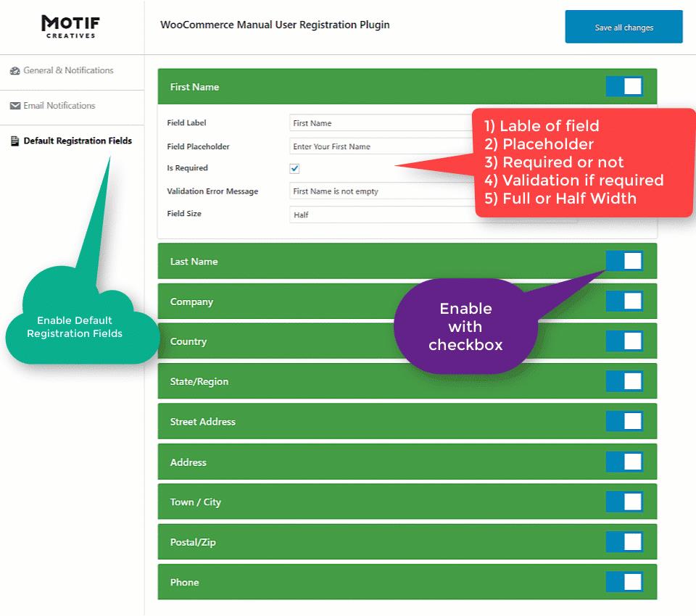696x616 pixels.
Task: Toggle the Postal/Zip field switch
Action: [x=624, y=542]
